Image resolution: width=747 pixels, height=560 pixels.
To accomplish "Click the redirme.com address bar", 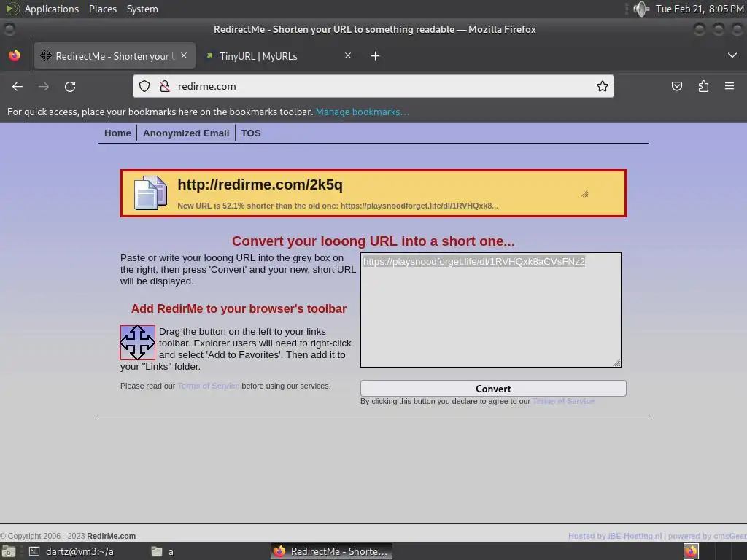I will click(x=373, y=86).
